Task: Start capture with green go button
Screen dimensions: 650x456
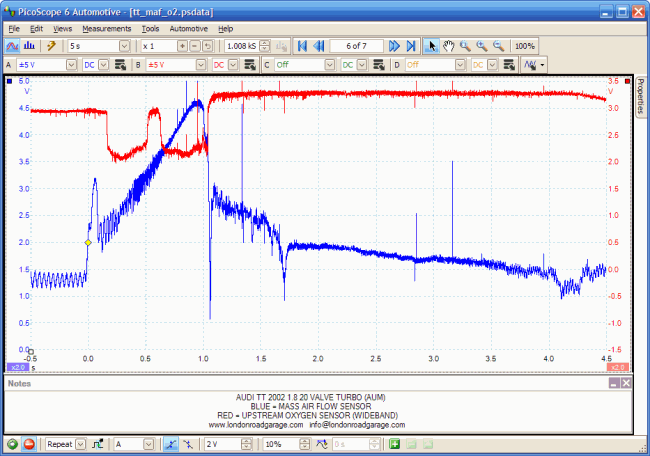Action: pos(12,443)
